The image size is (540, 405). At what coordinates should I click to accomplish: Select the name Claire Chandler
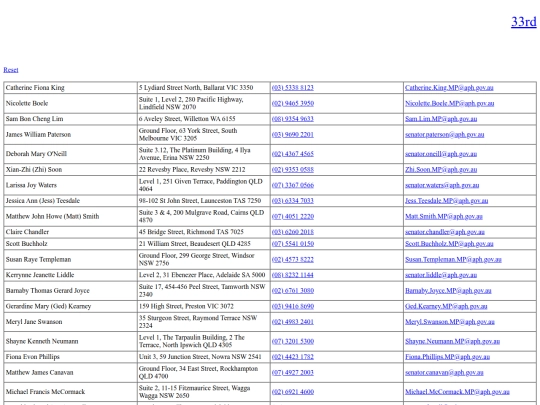27,232
